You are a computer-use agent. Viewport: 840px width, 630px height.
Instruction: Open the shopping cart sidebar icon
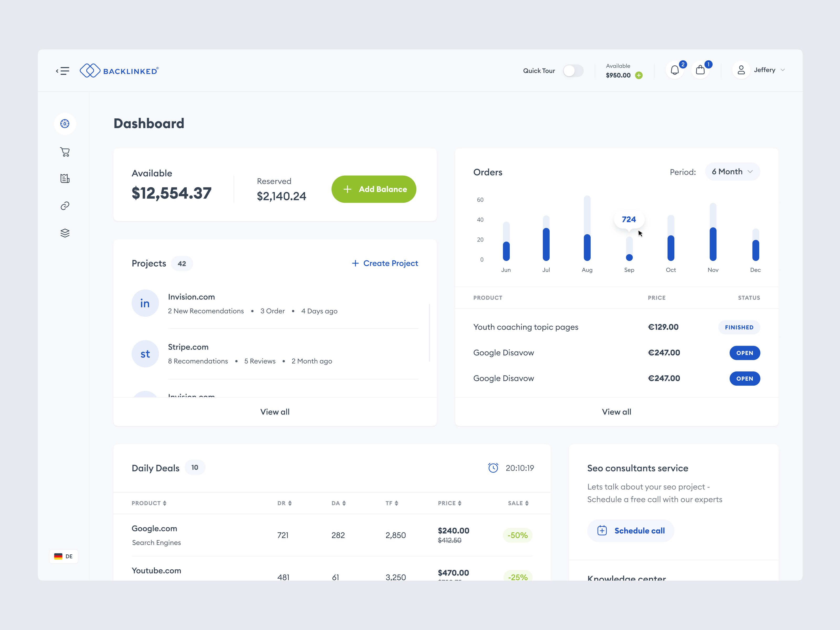[65, 152]
